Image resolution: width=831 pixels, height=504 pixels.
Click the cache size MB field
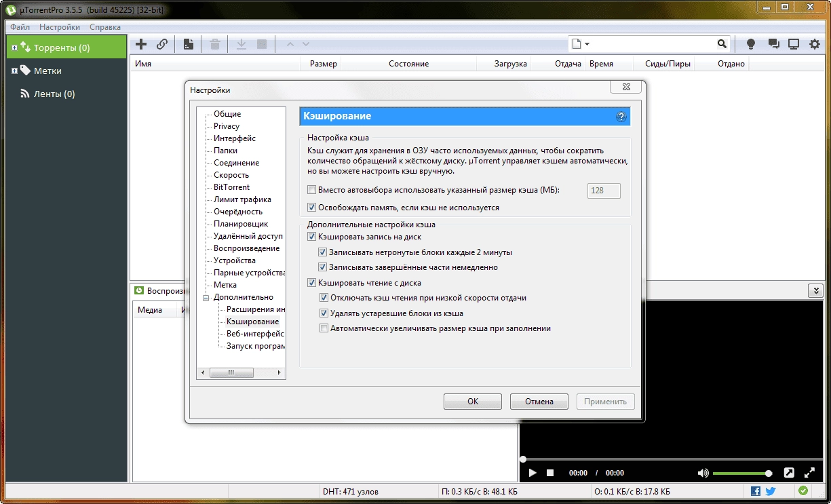pos(604,191)
